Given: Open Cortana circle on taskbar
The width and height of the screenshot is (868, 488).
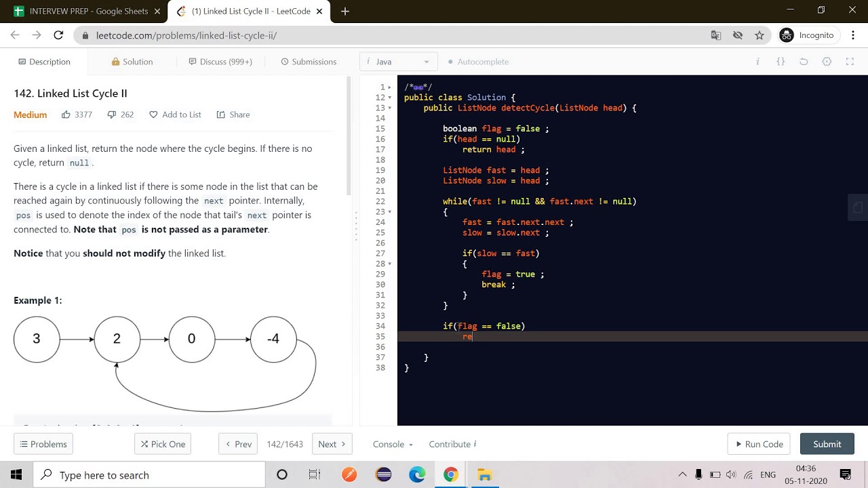Looking at the screenshot, I should 282,474.
